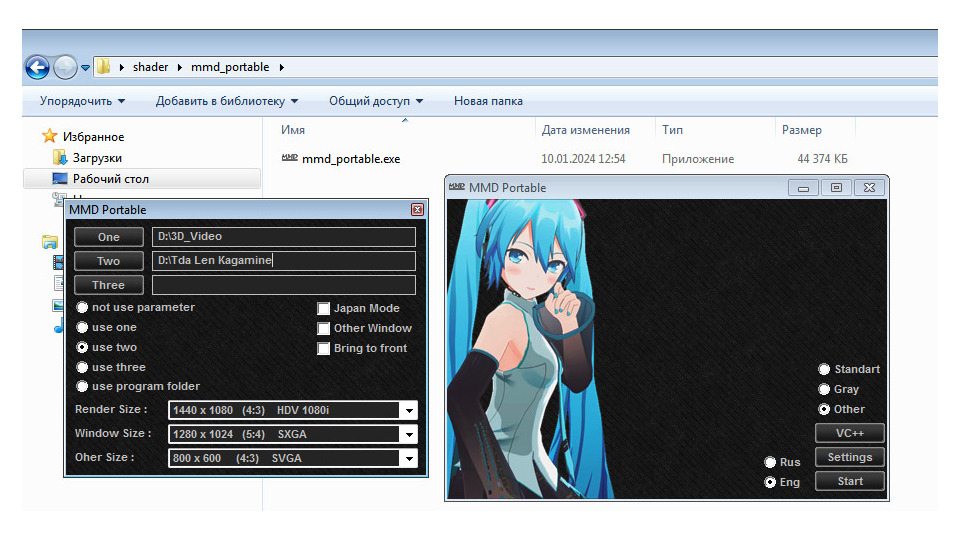This screenshot has height=540, width=960.
Task: Sort by the Имя column header
Action: point(293,130)
